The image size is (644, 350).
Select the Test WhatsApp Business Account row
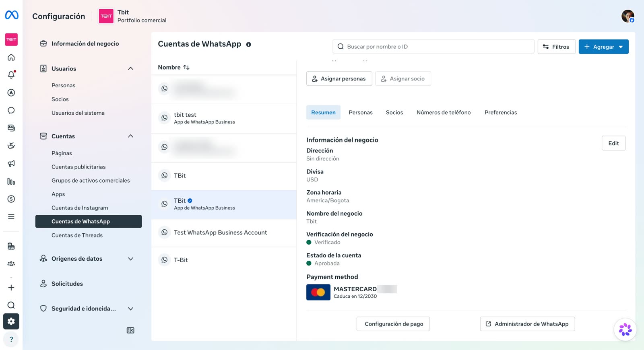click(224, 233)
